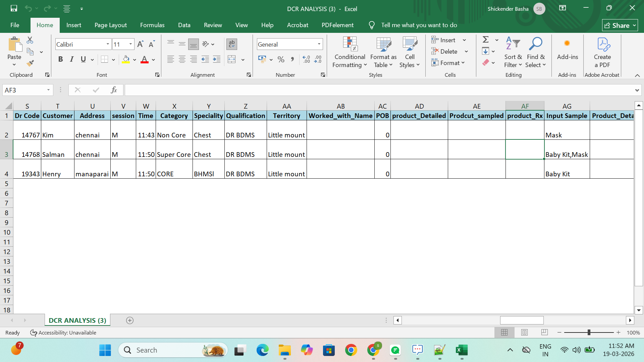Switch to the Page Layout tab
The height and width of the screenshot is (362, 644).
[x=110, y=25]
